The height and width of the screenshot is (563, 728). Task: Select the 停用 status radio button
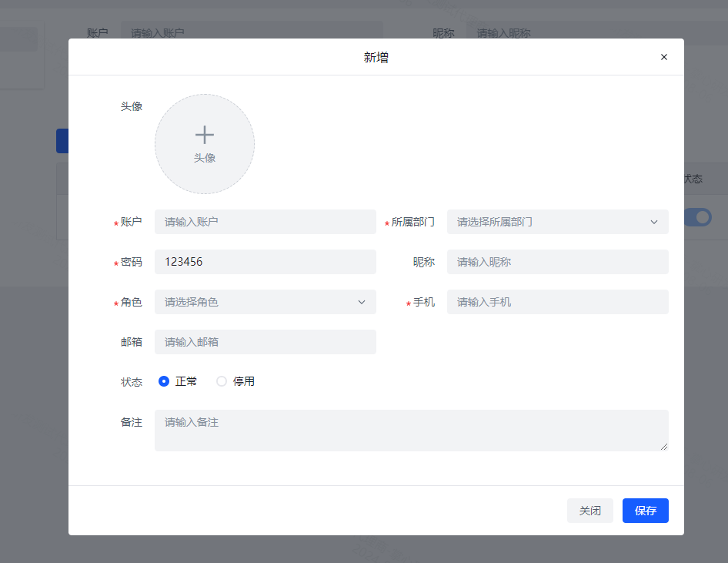pyautogui.click(x=222, y=381)
